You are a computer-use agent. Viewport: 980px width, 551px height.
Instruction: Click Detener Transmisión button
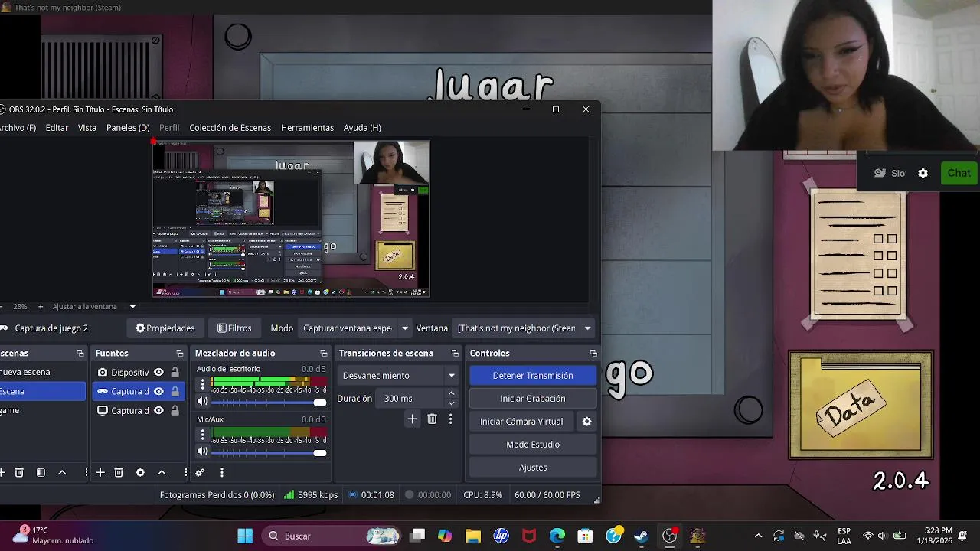click(533, 376)
